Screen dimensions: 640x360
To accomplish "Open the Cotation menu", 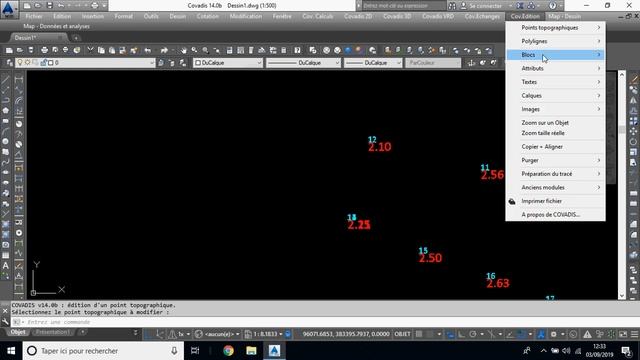I will pyautogui.click(x=207, y=16).
